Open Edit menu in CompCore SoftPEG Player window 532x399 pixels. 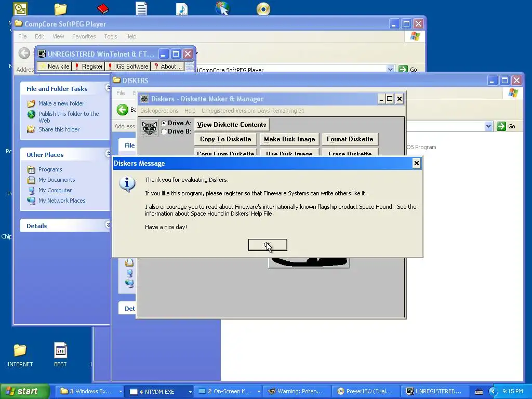(x=39, y=36)
